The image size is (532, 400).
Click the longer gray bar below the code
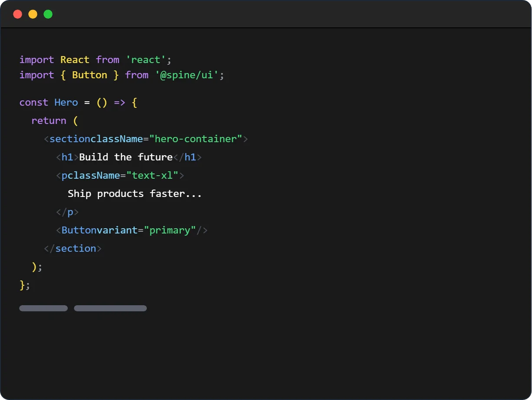110,308
